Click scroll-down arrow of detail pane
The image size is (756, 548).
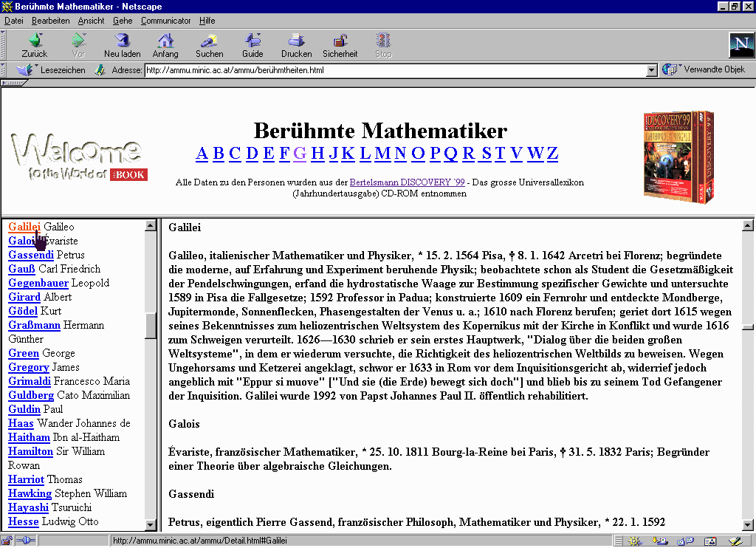(x=747, y=524)
